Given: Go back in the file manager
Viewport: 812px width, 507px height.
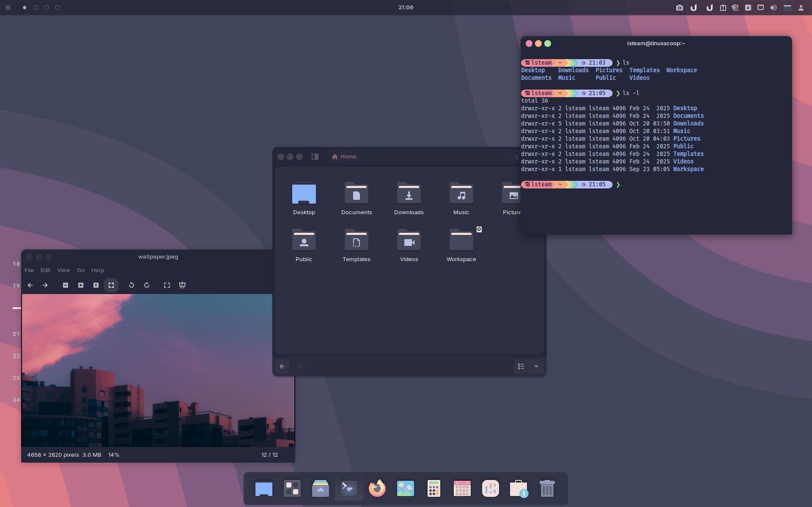Looking at the screenshot, I should [x=282, y=366].
